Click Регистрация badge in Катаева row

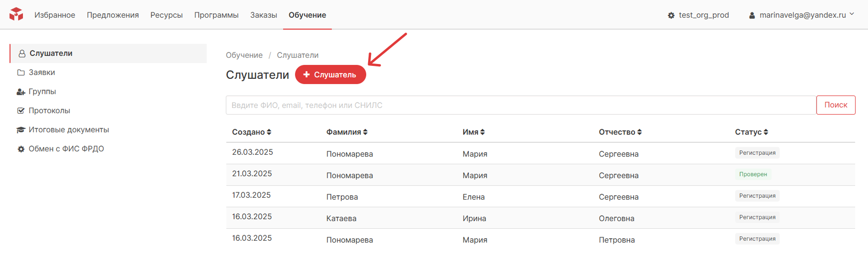(x=757, y=217)
